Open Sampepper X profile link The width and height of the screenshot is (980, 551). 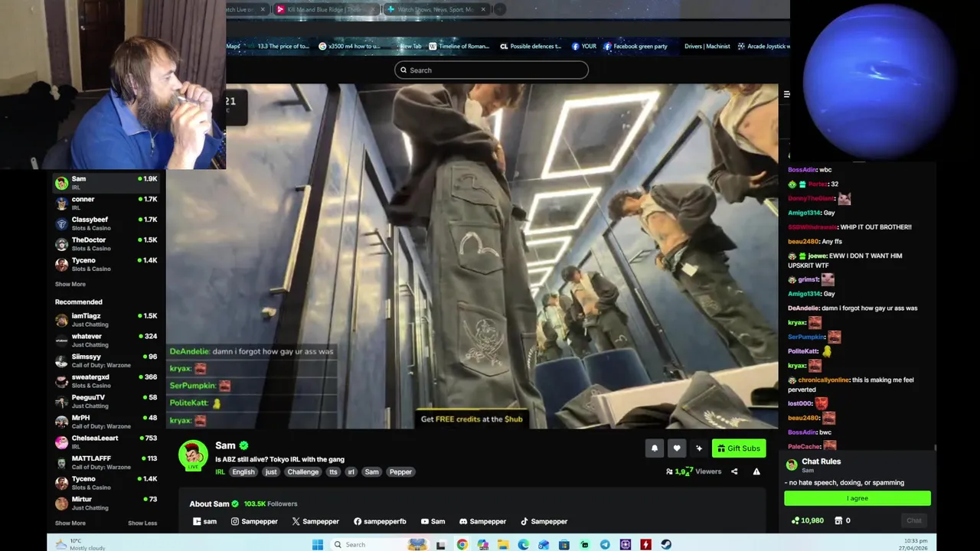click(x=315, y=521)
